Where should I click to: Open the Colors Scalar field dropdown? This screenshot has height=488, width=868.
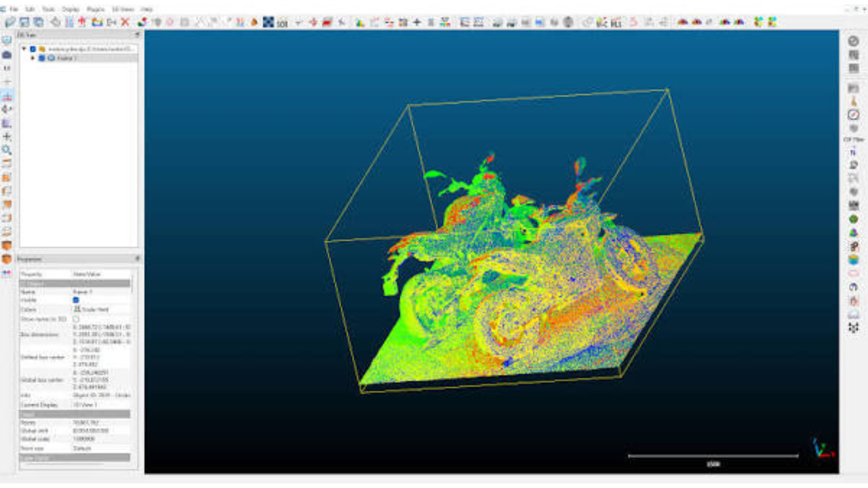click(x=101, y=310)
